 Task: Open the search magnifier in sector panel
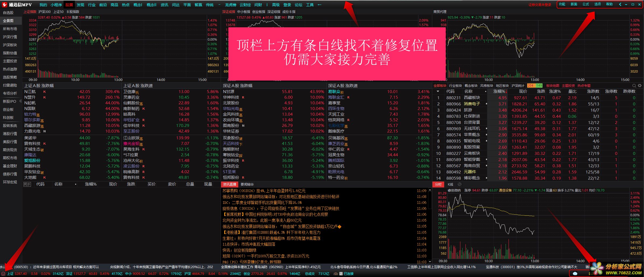(x=634, y=86)
